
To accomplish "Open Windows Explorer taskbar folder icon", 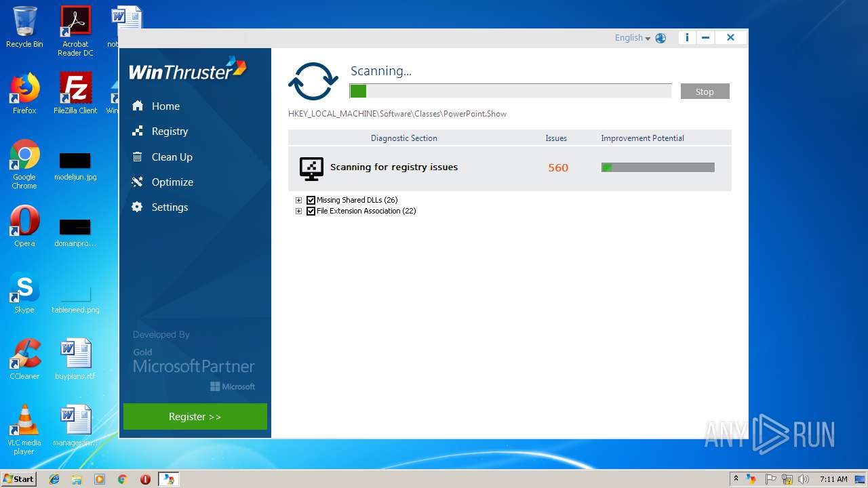I will [77, 479].
